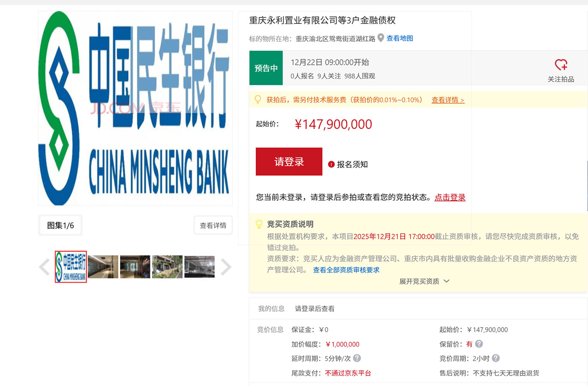Screen dimensions: 588x386
Task: Click the 请登录后查看 text in 我的信息
Action: click(x=315, y=309)
